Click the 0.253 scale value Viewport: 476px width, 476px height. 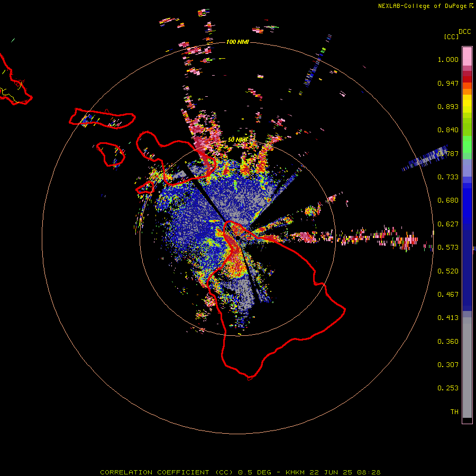(448, 388)
